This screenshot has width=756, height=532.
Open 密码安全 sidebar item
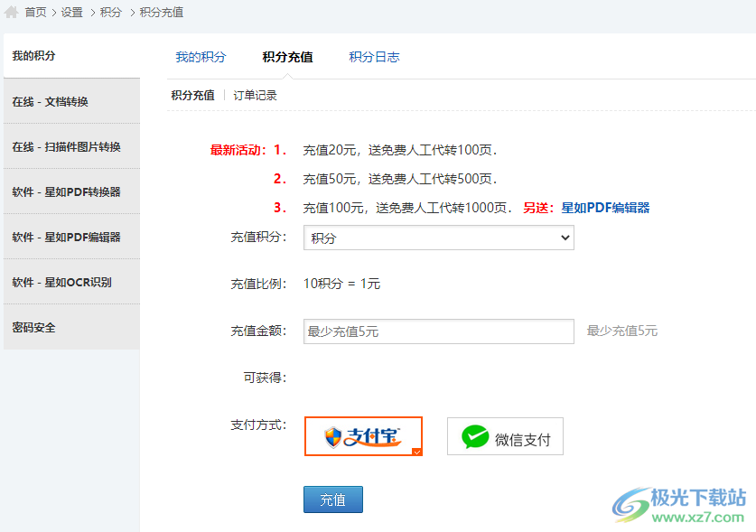click(x=72, y=327)
